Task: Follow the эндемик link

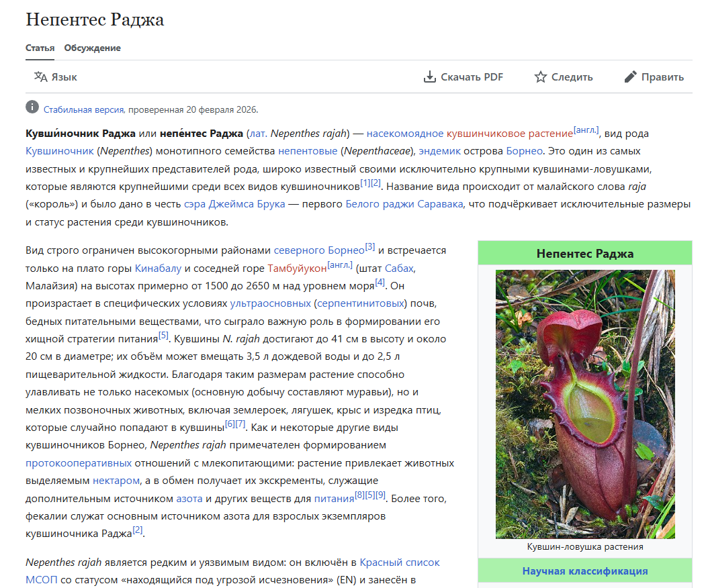Action: pyautogui.click(x=439, y=151)
